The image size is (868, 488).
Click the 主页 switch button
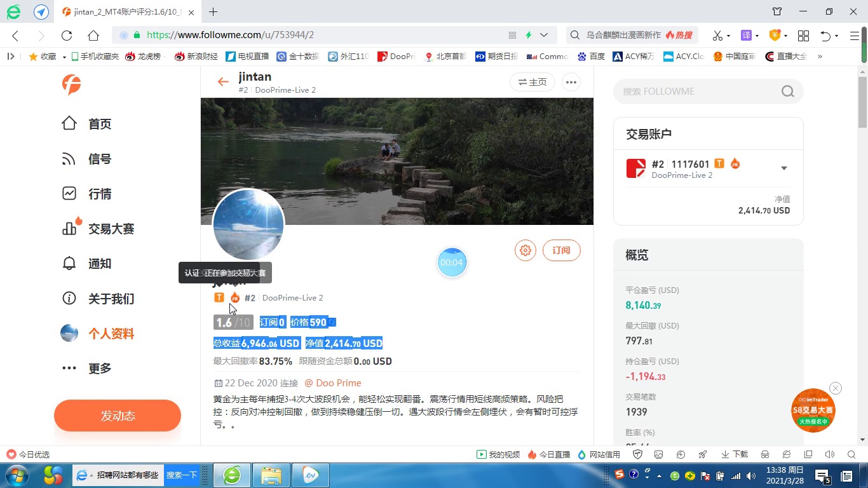coord(532,82)
